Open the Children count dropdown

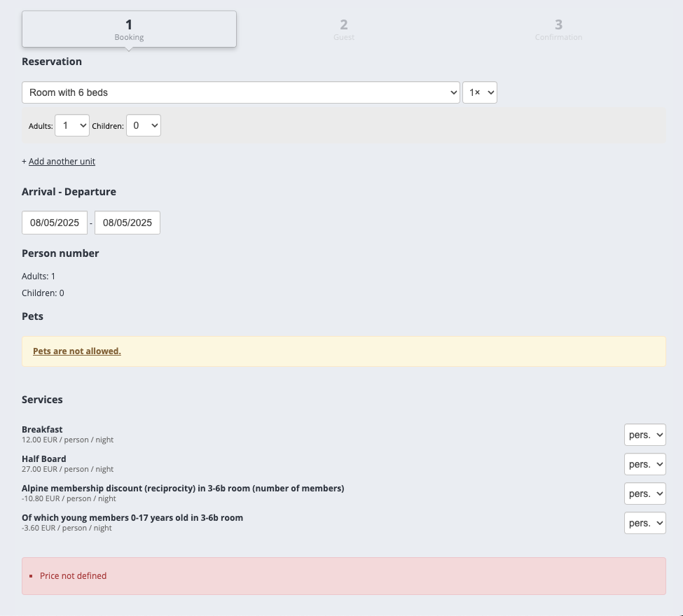point(144,125)
